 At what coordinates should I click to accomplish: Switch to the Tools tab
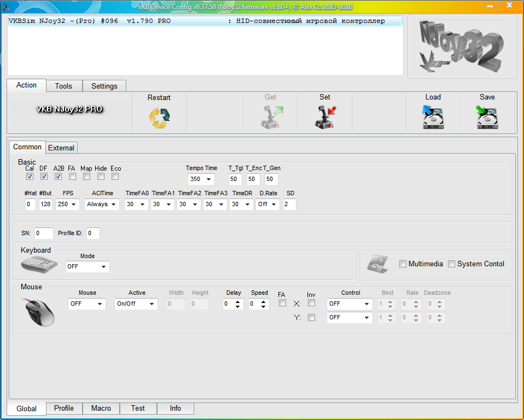63,86
